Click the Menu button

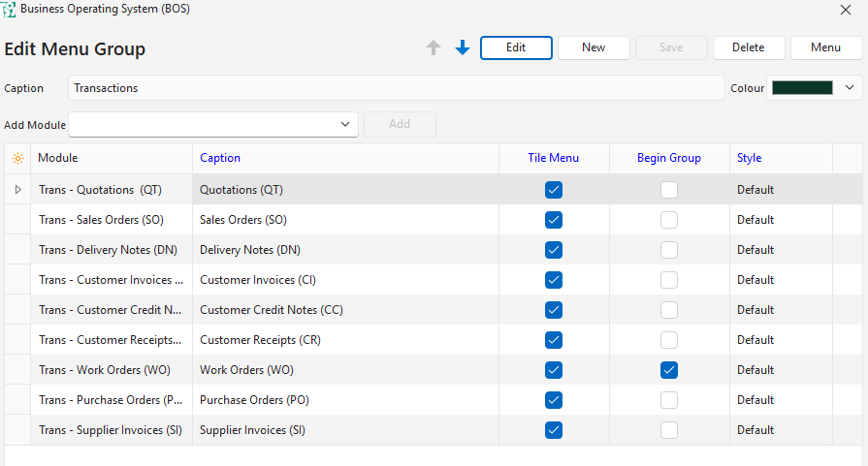tap(825, 47)
